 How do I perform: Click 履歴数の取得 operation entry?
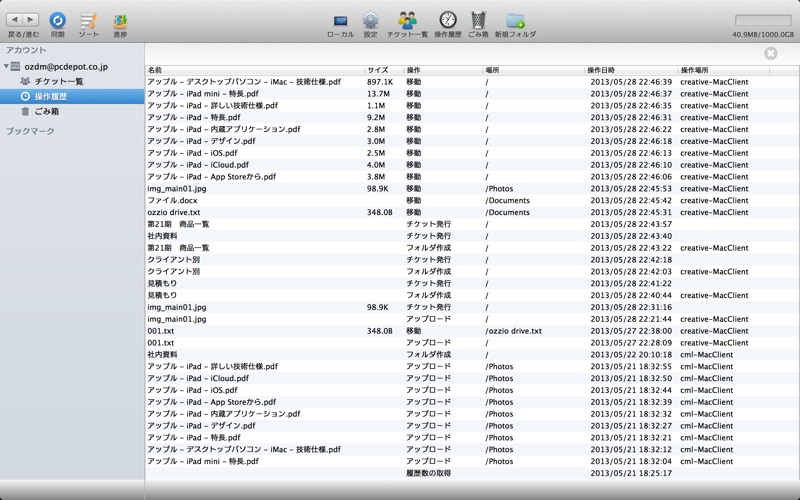click(x=429, y=473)
